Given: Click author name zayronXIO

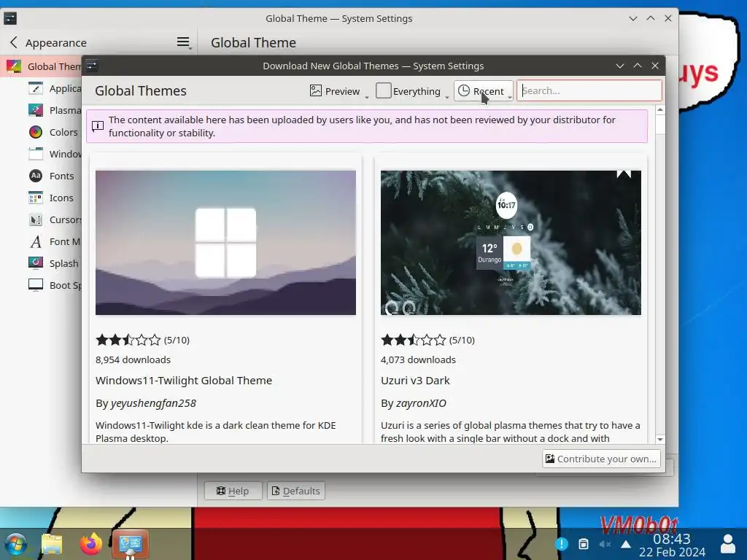Looking at the screenshot, I should click(x=421, y=403).
